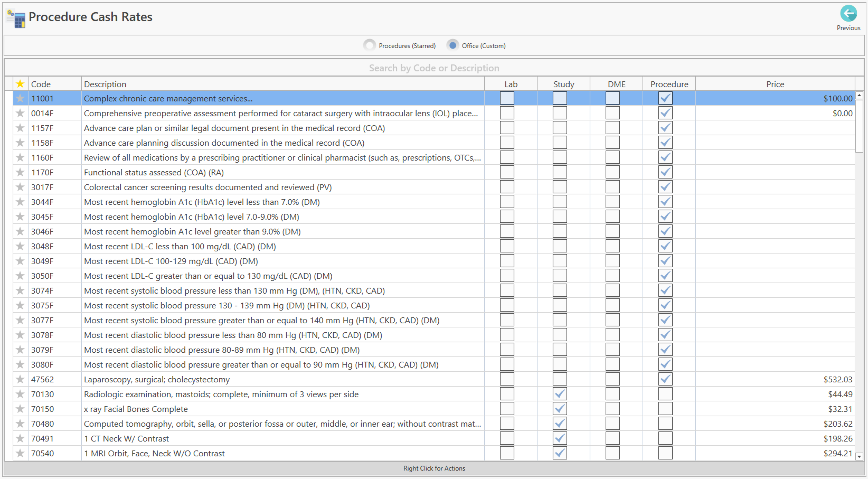The width and height of the screenshot is (868, 479).
Task: Select the Office (Custom) radio option
Action: (x=452, y=45)
